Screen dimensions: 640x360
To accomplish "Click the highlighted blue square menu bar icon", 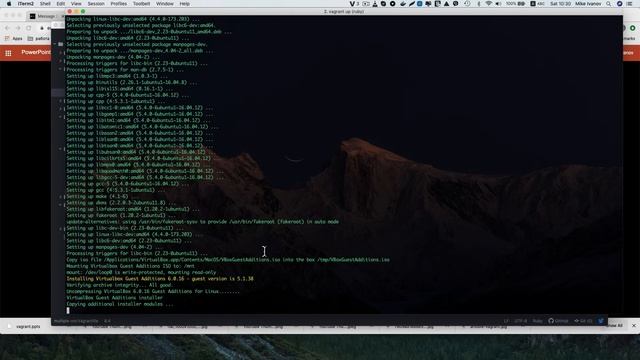I will point(420,4).
